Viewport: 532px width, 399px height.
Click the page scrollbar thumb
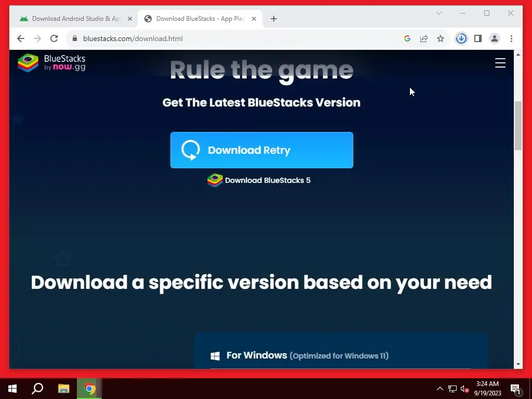click(x=518, y=126)
